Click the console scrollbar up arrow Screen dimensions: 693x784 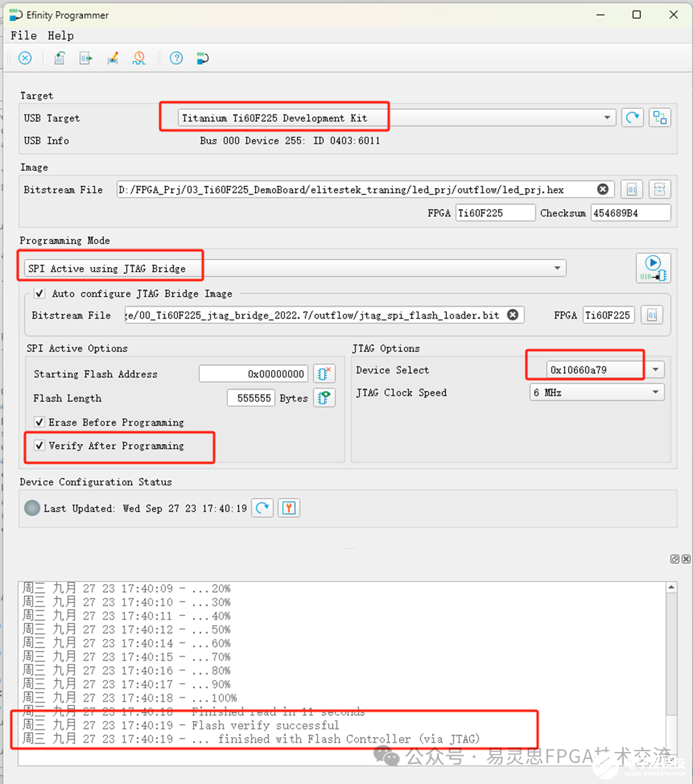pos(671,587)
